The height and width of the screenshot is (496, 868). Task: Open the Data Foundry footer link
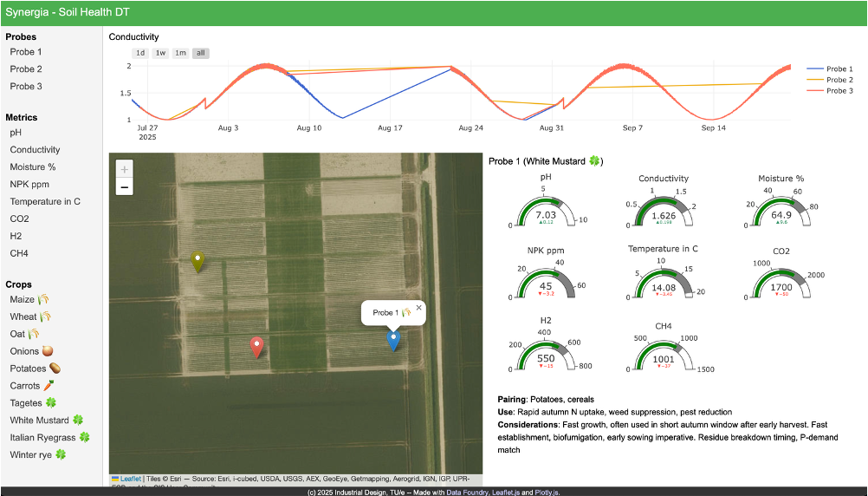[468, 493]
